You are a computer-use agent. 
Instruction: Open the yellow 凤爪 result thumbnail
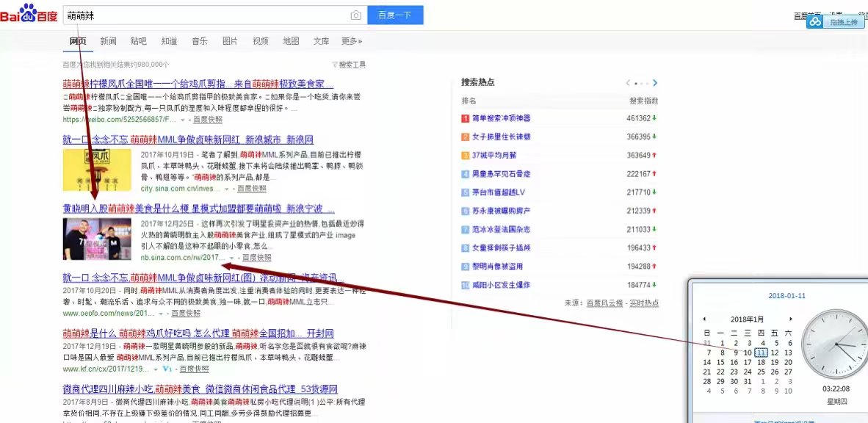97,170
